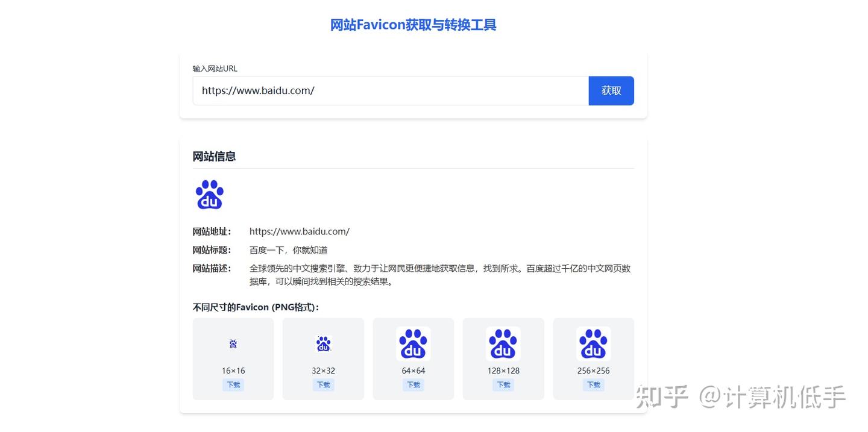Download the 256×256 favicon PNG
868x432 pixels.
click(593, 384)
